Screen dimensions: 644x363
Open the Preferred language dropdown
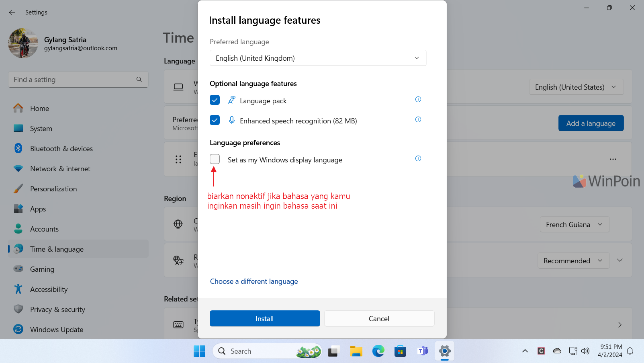pyautogui.click(x=318, y=58)
